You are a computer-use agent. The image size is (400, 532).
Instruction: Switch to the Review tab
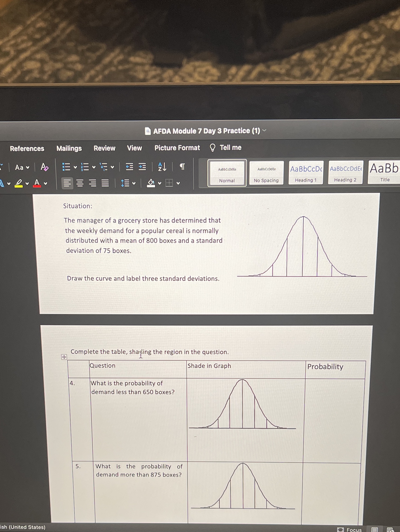104,148
